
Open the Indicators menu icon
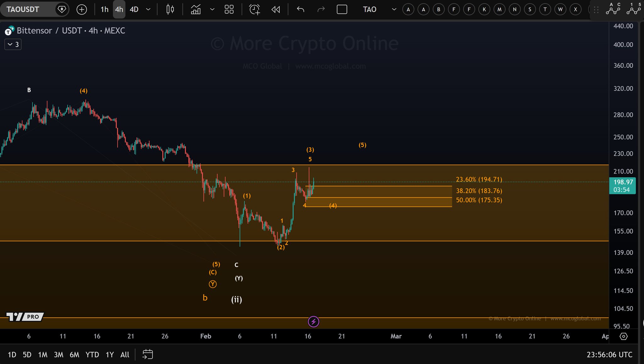tap(196, 9)
